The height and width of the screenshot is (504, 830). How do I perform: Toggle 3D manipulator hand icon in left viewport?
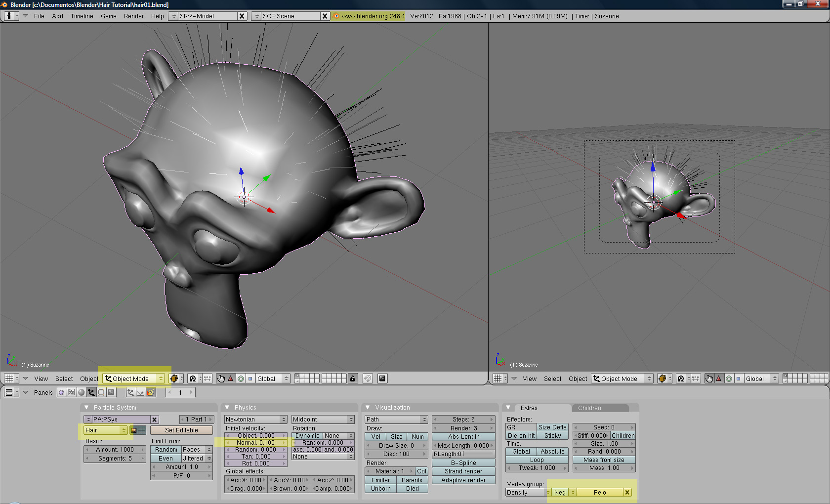click(x=221, y=378)
